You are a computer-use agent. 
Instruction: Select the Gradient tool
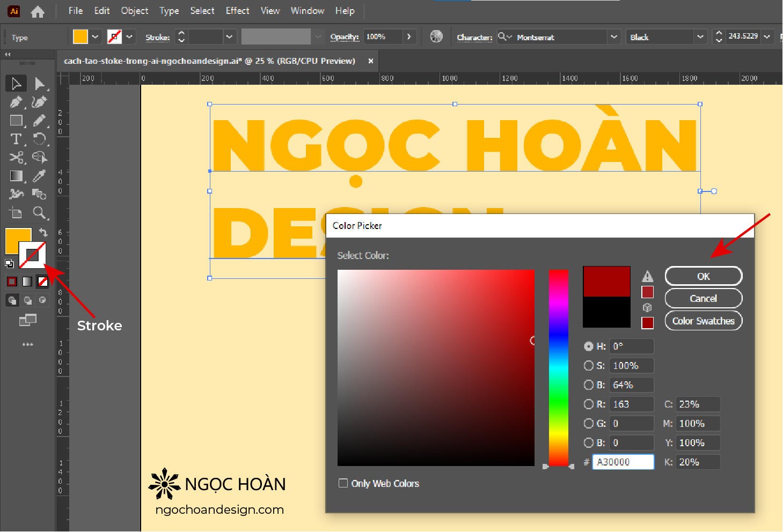(x=16, y=176)
